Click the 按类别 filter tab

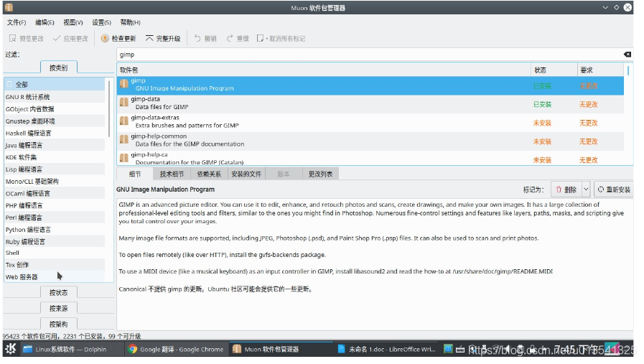58,67
